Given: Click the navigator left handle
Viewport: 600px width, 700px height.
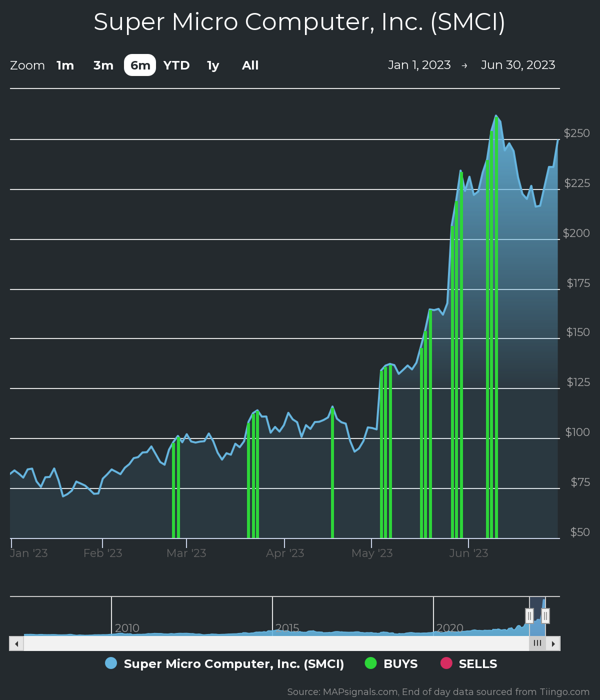Looking at the screenshot, I should pos(529,616).
